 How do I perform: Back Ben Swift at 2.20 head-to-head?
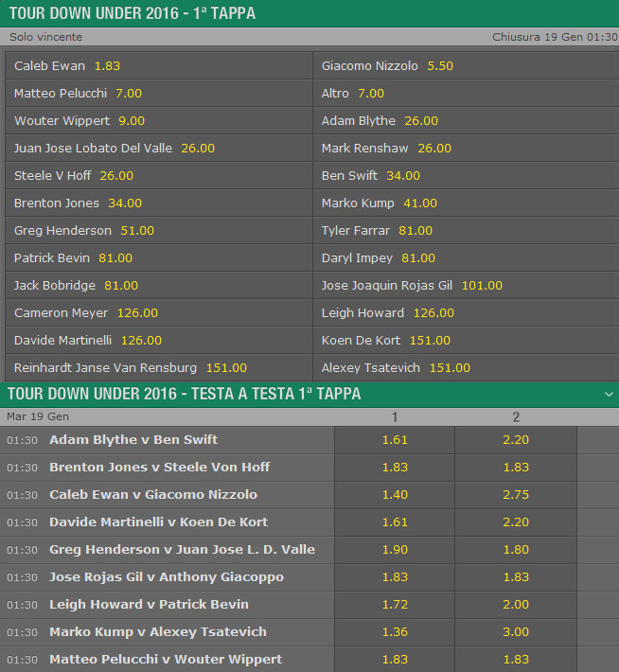[516, 440]
